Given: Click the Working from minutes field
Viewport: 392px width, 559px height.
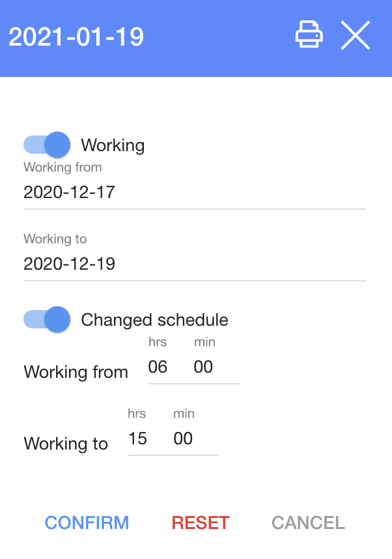Looking at the screenshot, I should point(204,367).
